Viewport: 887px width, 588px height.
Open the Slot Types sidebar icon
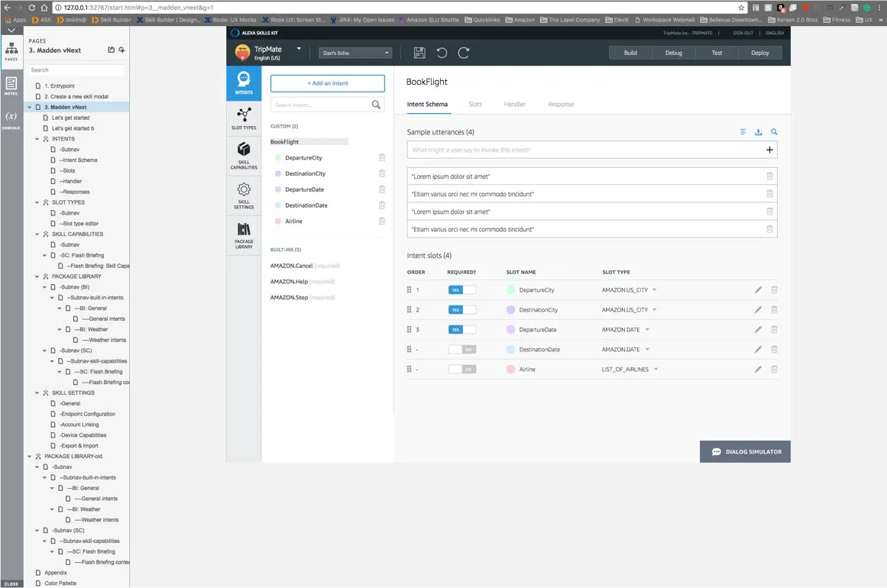point(244,118)
